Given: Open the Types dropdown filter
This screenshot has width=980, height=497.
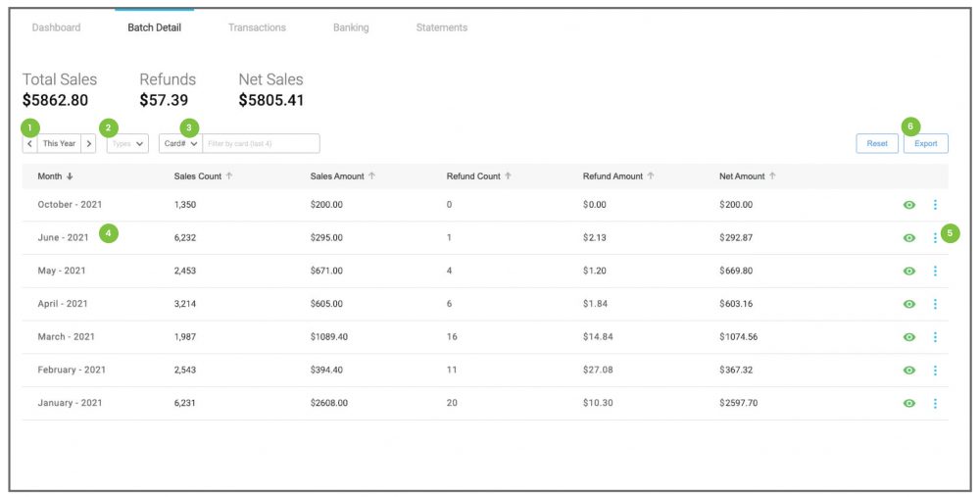Looking at the screenshot, I should coord(127,143).
